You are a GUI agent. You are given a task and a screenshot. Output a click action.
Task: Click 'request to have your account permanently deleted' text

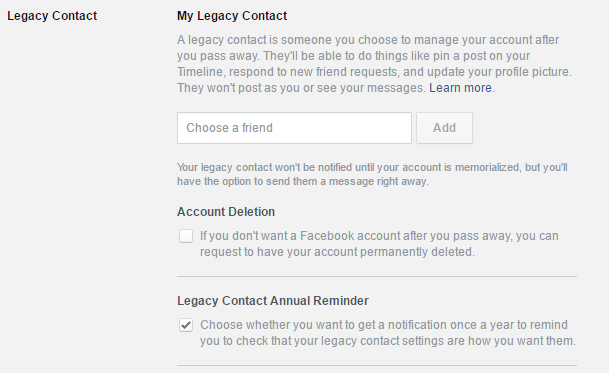(337, 252)
